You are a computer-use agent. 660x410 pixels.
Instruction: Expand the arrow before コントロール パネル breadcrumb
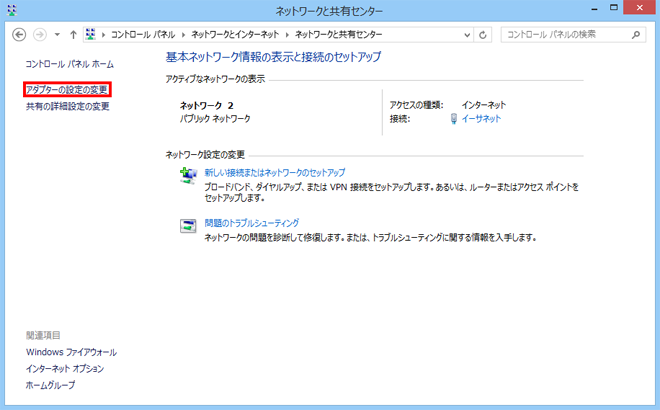coord(103,35)
